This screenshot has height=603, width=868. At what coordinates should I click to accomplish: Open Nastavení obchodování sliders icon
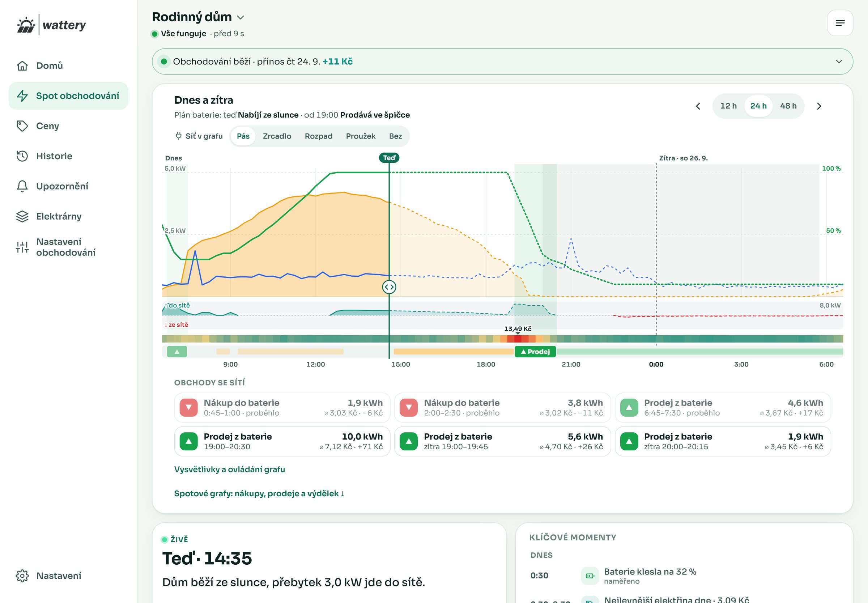point(22,247)
